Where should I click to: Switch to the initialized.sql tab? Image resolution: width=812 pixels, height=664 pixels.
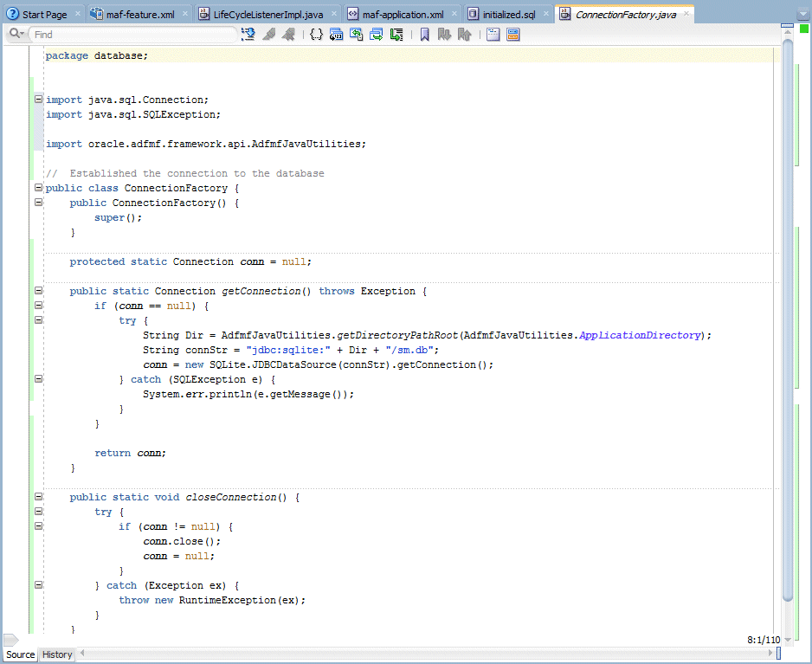(x=509, y=15)
